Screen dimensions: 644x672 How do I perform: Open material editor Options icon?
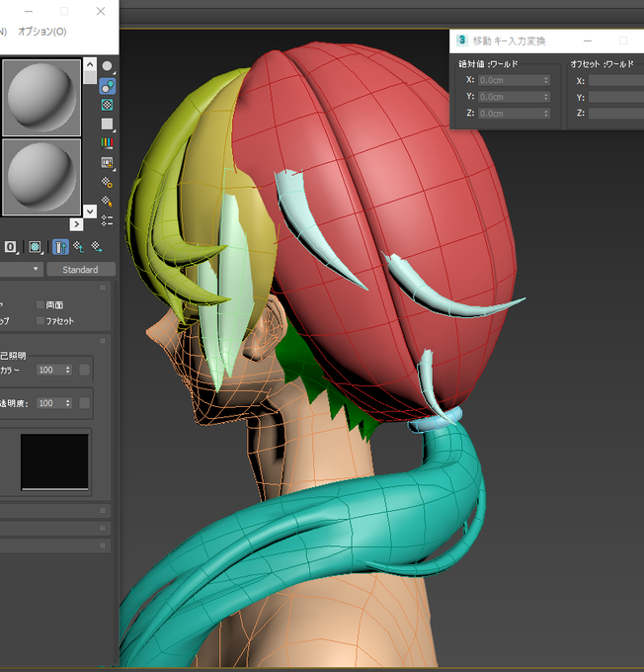click(x=107, y=182)
